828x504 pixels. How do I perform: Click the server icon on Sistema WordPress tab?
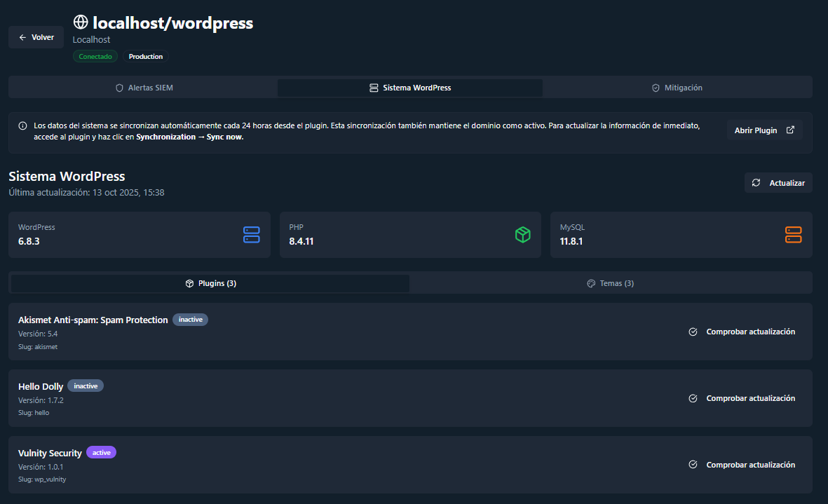(374, 88)
